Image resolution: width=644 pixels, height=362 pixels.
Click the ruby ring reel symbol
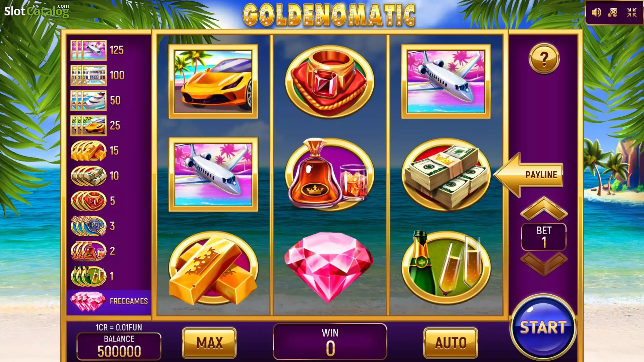click(329, 81)
